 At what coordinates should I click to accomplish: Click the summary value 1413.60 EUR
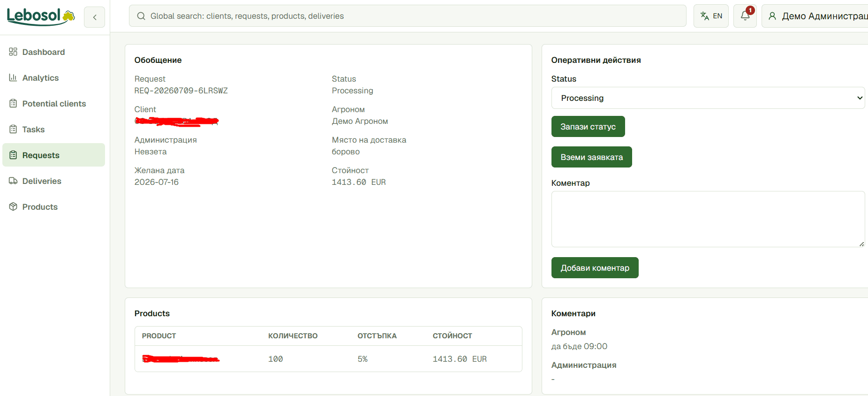coord(359,182)
